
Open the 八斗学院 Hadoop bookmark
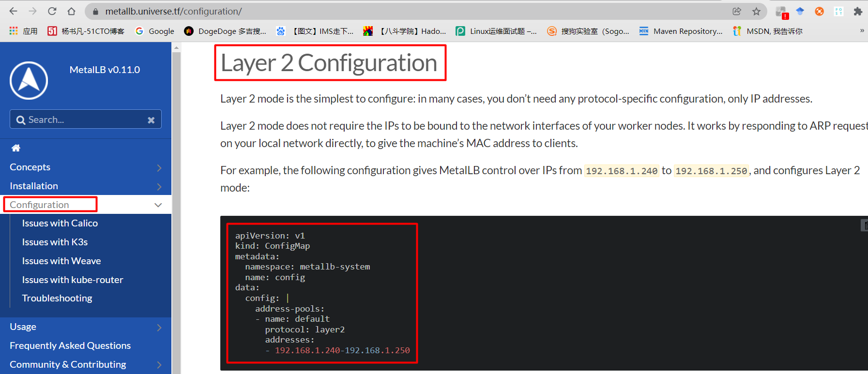point(405,31)
